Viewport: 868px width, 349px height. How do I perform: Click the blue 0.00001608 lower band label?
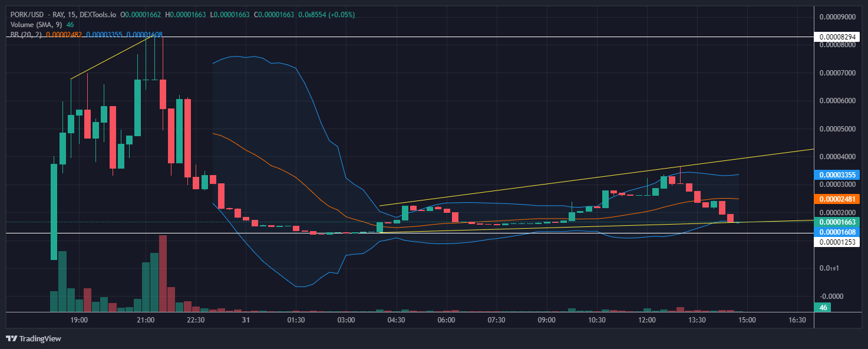pos(837,232)
